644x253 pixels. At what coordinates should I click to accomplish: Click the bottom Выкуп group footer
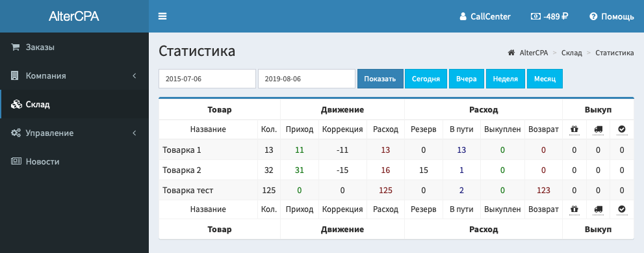point(598,229)
